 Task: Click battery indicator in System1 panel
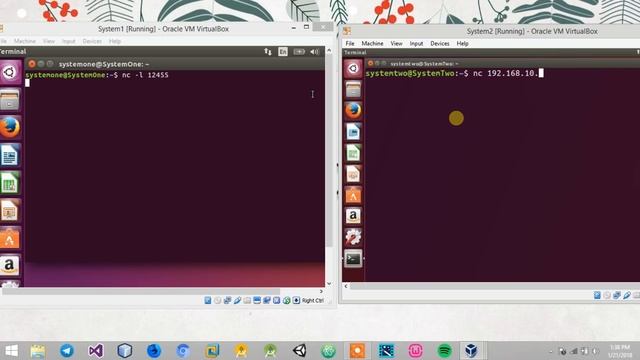tap(299, 52)
